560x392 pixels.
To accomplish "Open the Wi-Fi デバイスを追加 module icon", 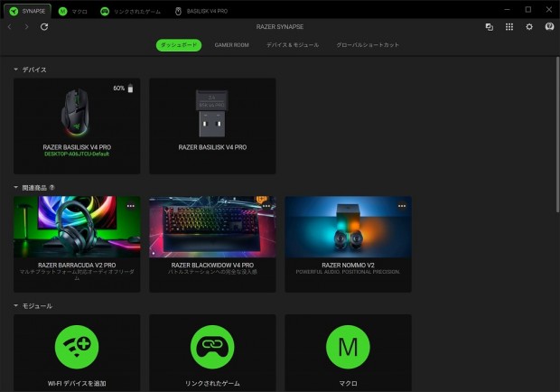I will (77, 347).
